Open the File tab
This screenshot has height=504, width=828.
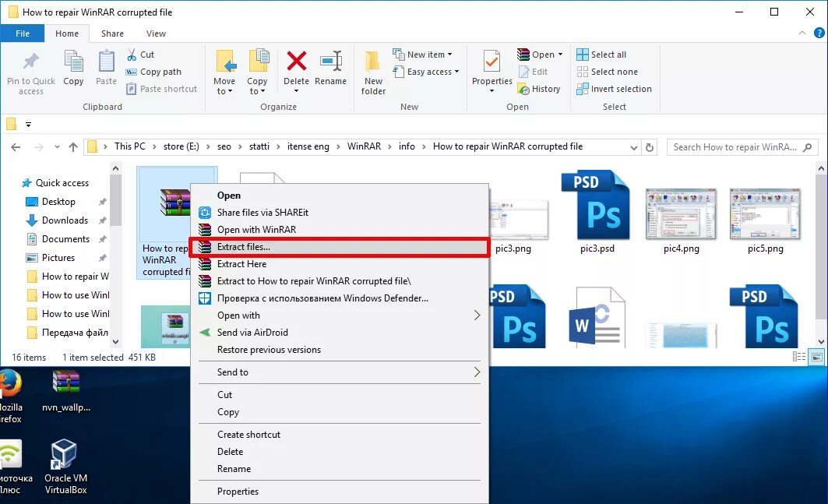23,33
